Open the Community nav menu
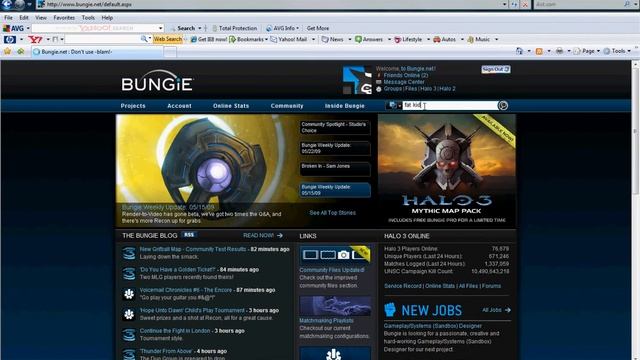 point(287,106)
